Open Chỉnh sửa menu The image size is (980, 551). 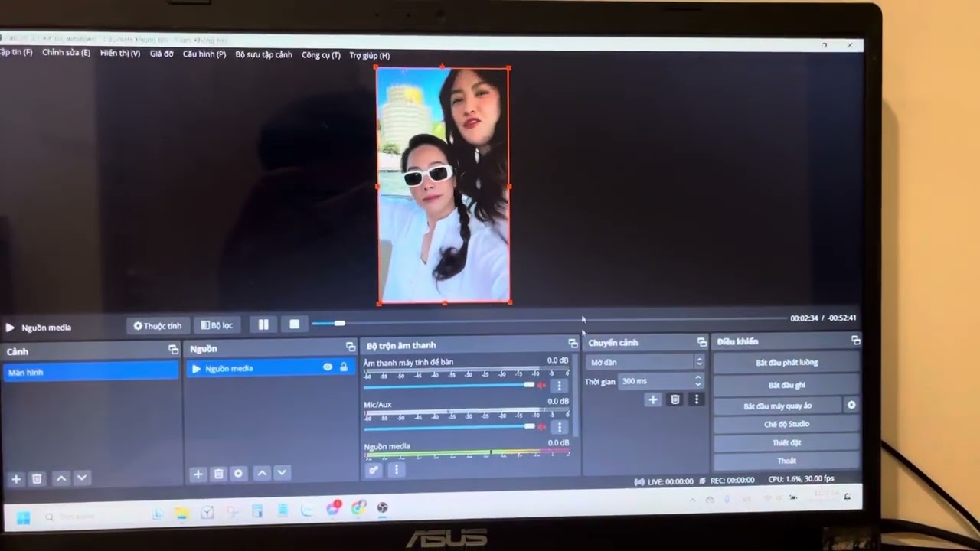pyautogui.click(x=67, y=53)
